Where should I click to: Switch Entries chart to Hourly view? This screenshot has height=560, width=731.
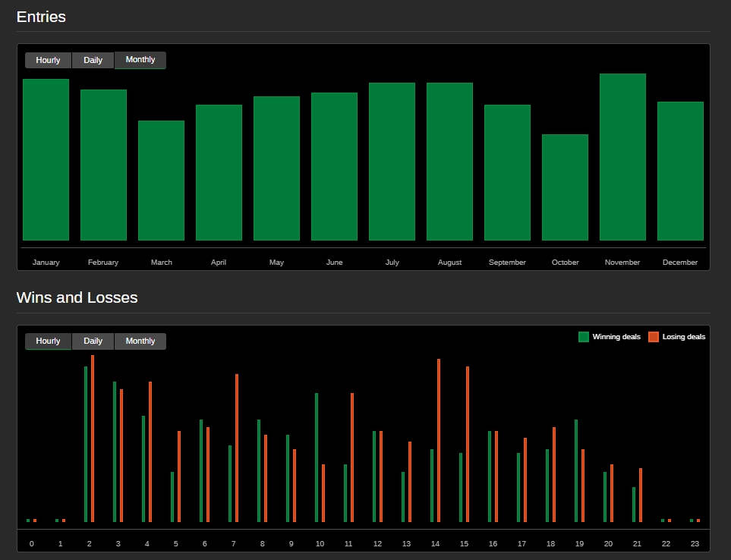[x=48, y=60]
